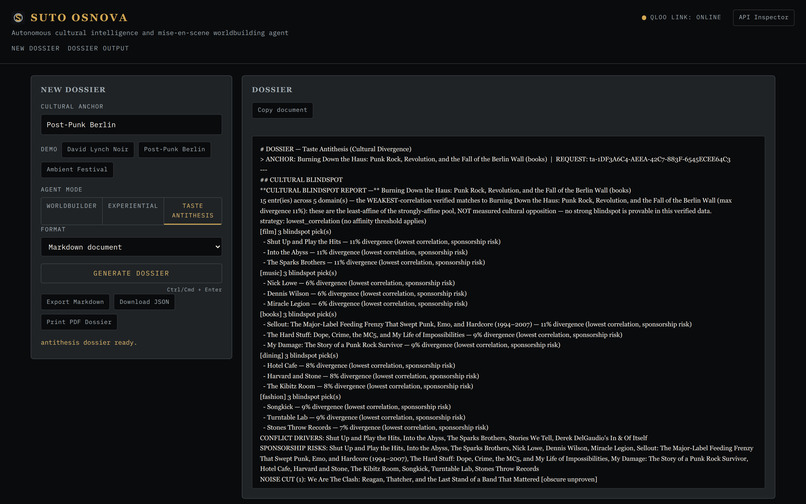Click the 'NOISE CUT (1)' line
The height and width of the screenshot is (504, 806).
pos(429,479)
